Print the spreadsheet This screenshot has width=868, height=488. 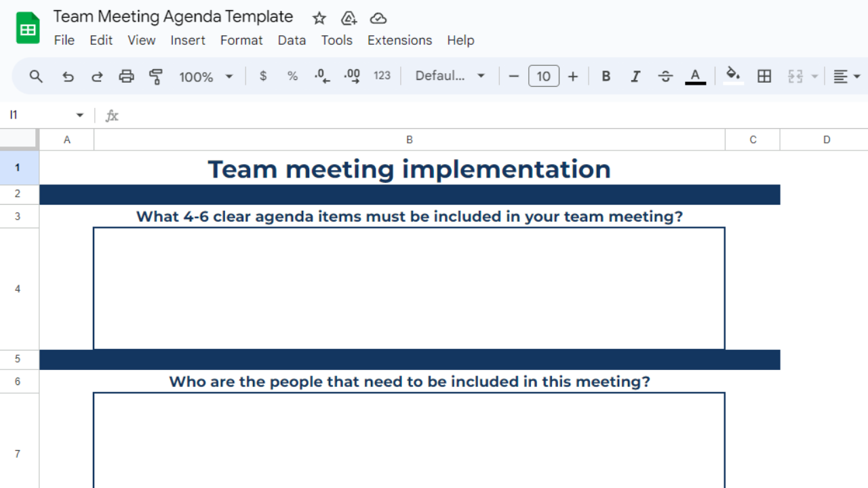[126, 77]
